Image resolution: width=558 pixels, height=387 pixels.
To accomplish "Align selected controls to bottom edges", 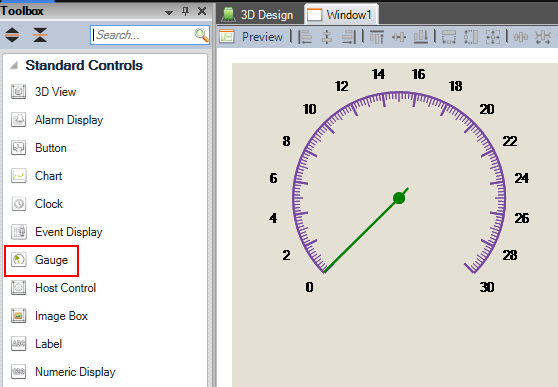I will coord(421,37).
